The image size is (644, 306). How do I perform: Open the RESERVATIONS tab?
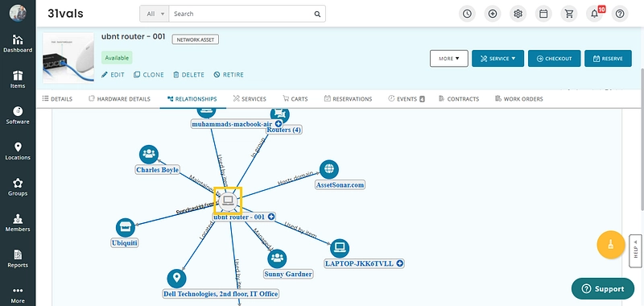pos(348,99)
